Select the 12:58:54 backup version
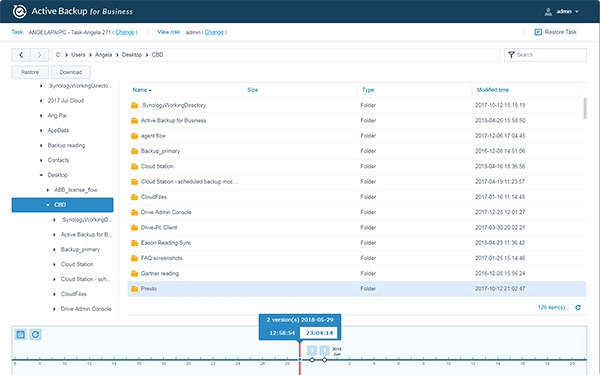600x375 pixels. (282, 333)
